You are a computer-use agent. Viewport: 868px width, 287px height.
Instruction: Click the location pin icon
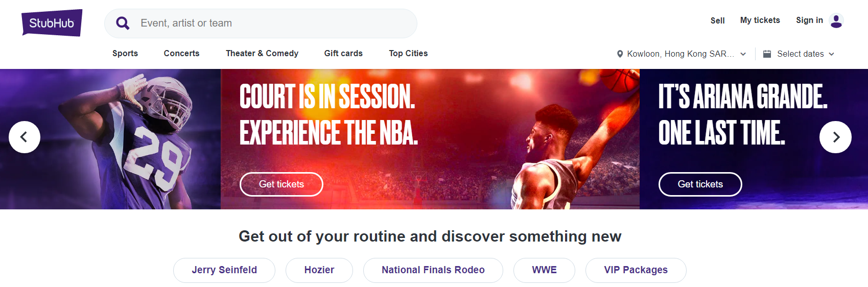pyautogui.click(x=620, y=54)
